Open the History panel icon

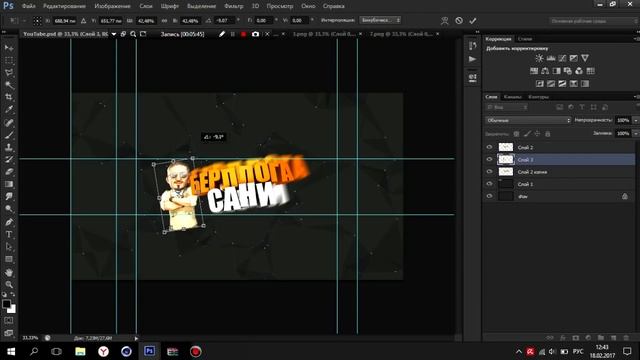[x=473, y=46]
